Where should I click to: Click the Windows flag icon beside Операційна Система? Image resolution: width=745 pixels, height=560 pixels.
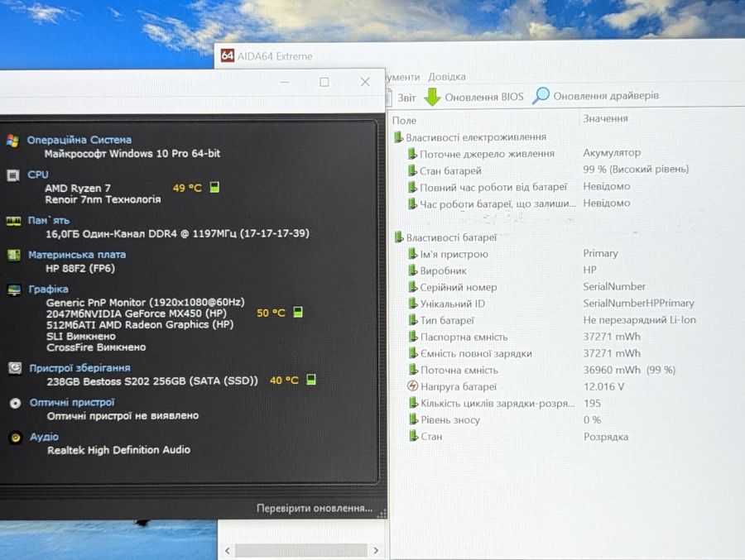12,141
